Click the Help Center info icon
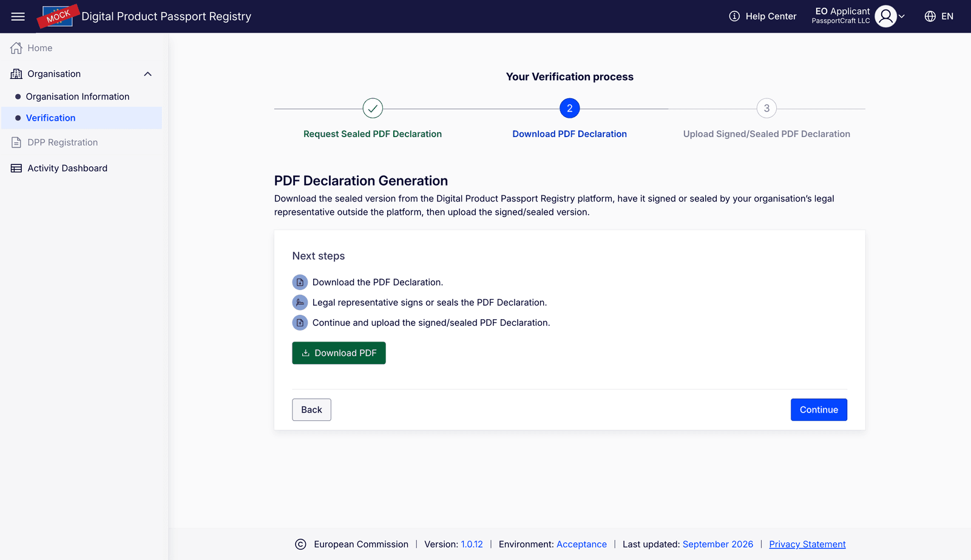971x560 pixels. (734, 16)
